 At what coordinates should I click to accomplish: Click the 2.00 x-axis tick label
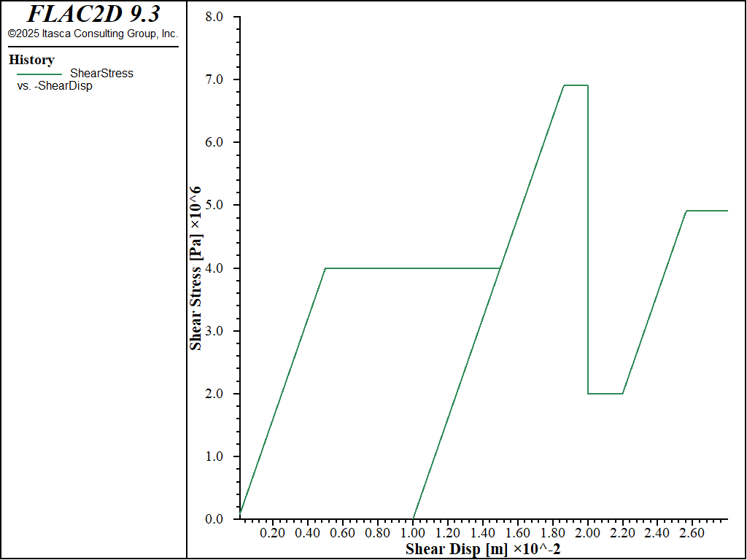tap(587, 533)
